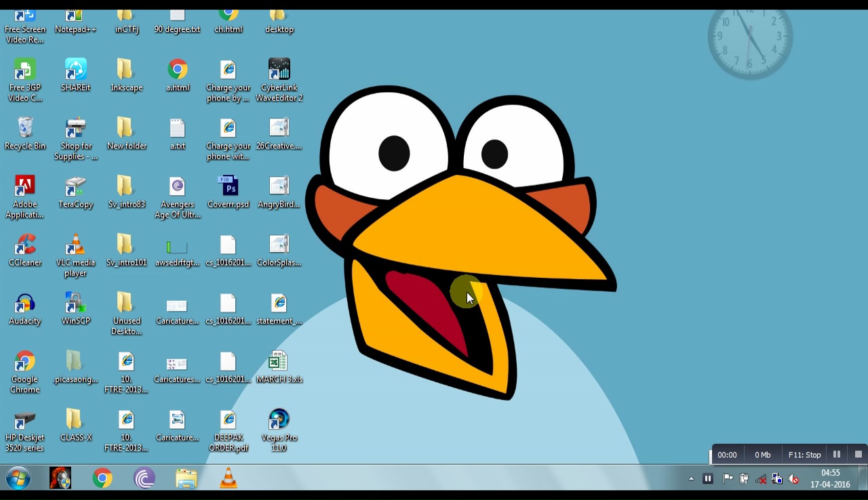868x500 pixels.
Task: Open the Free 3GP Video Converter shortcut
Action: [25, 81]
